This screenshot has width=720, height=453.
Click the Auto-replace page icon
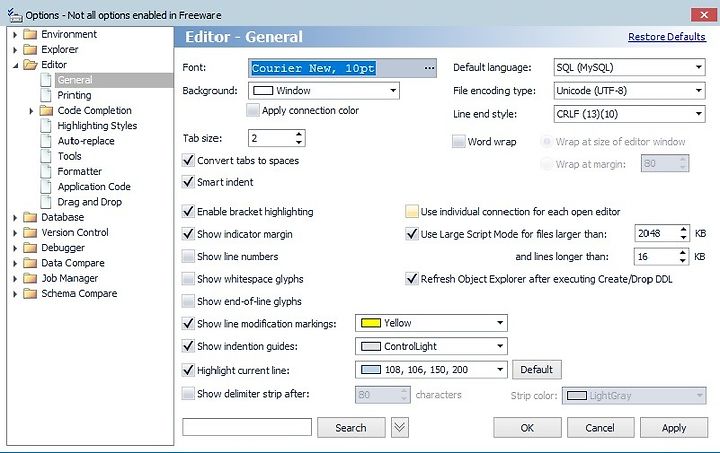46,141
